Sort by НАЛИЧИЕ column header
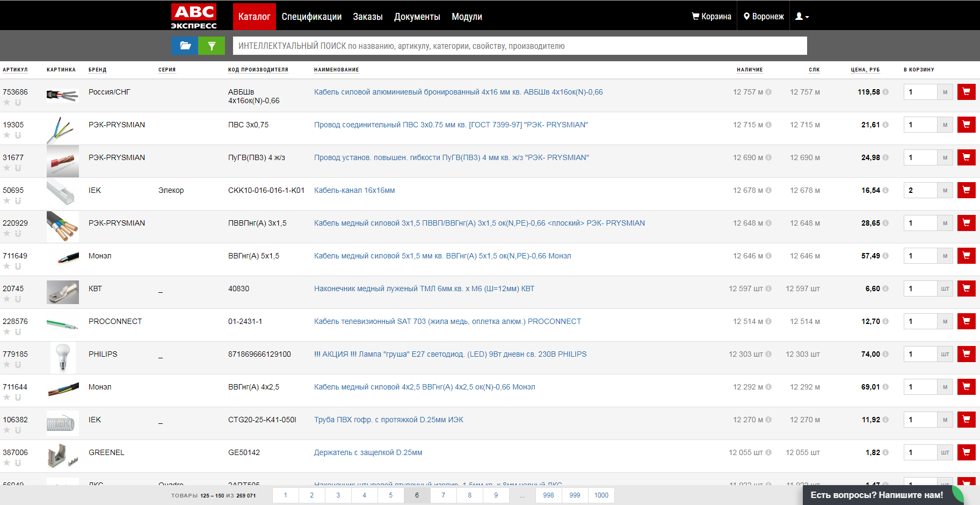 750,70
